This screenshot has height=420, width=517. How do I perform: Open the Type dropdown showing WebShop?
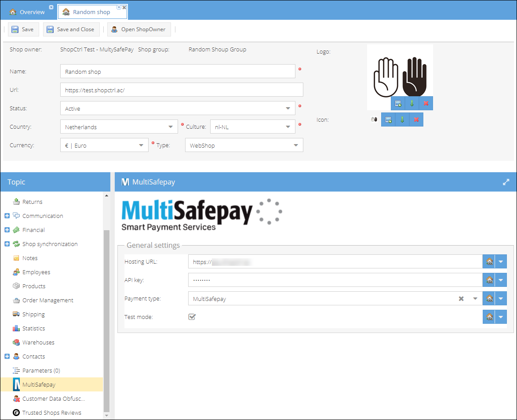[296, 145]
